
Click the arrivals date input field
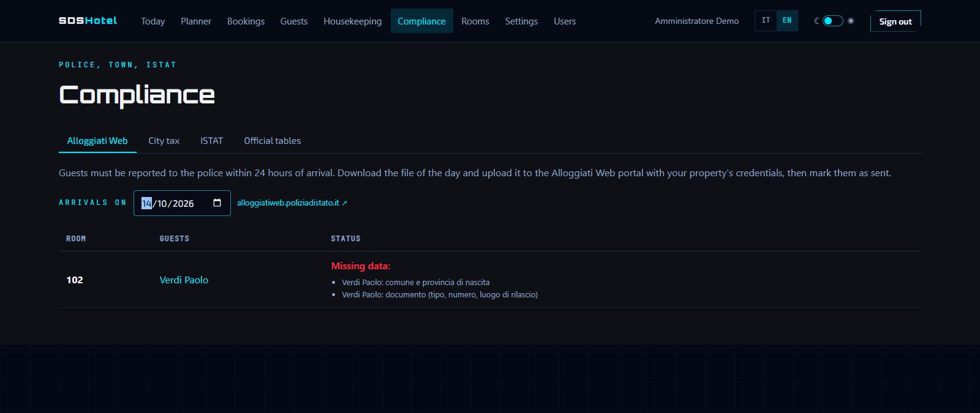(x=182, y=203)
